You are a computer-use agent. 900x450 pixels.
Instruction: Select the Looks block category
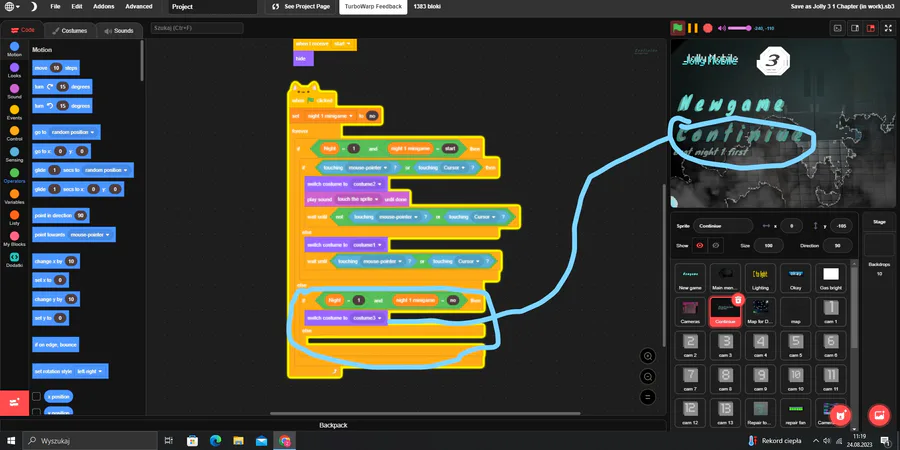point(14,70)
